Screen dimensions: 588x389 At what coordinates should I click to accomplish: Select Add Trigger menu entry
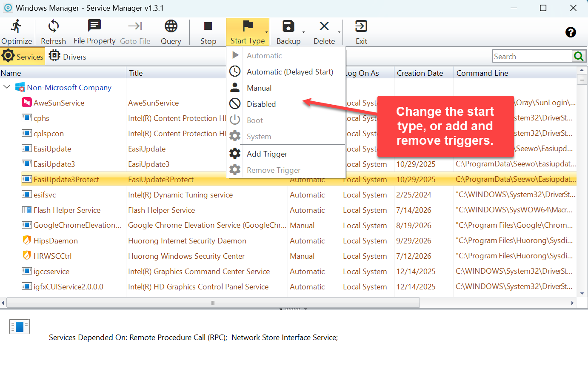point(286,154)
